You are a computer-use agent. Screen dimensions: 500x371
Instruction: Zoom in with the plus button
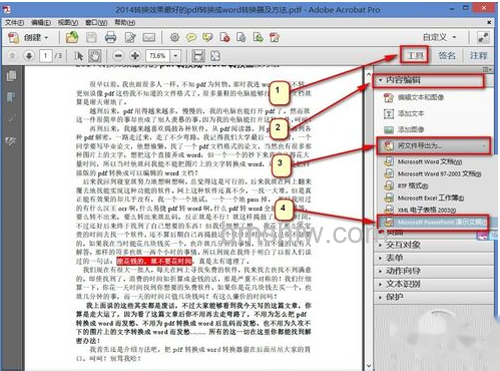pyautogui.click(x=135, y=56)
